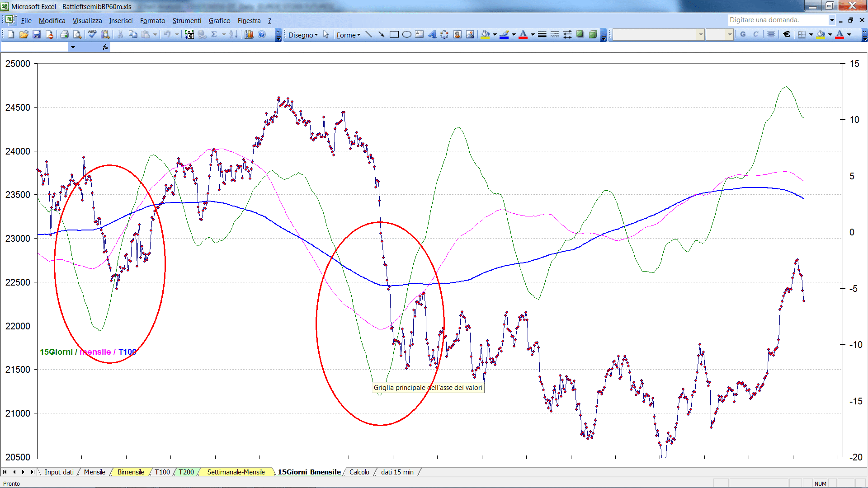Print the sheet using the printer icon
The width and height of the screenshot is (868, 488).
point(64,34)
